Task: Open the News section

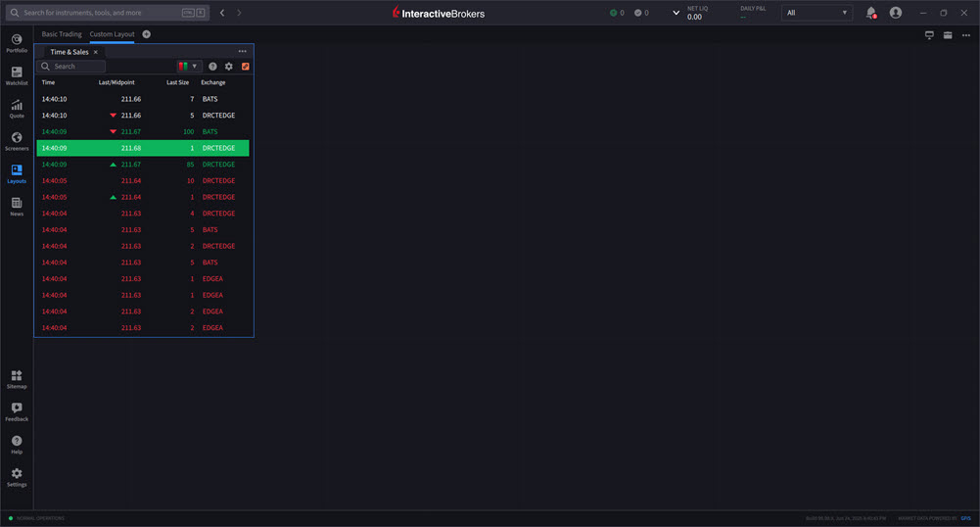Action: [17, 206]
